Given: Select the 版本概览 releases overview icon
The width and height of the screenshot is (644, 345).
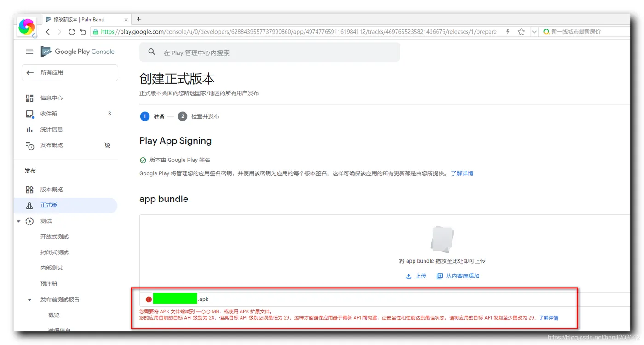Looking at the screenshot, I should [x=29, y=189].
